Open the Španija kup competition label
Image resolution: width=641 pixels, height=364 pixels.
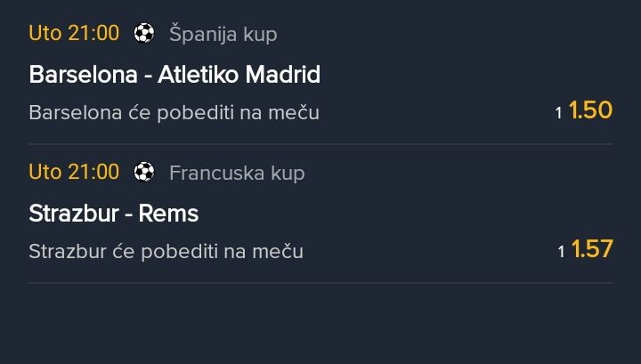223,35
